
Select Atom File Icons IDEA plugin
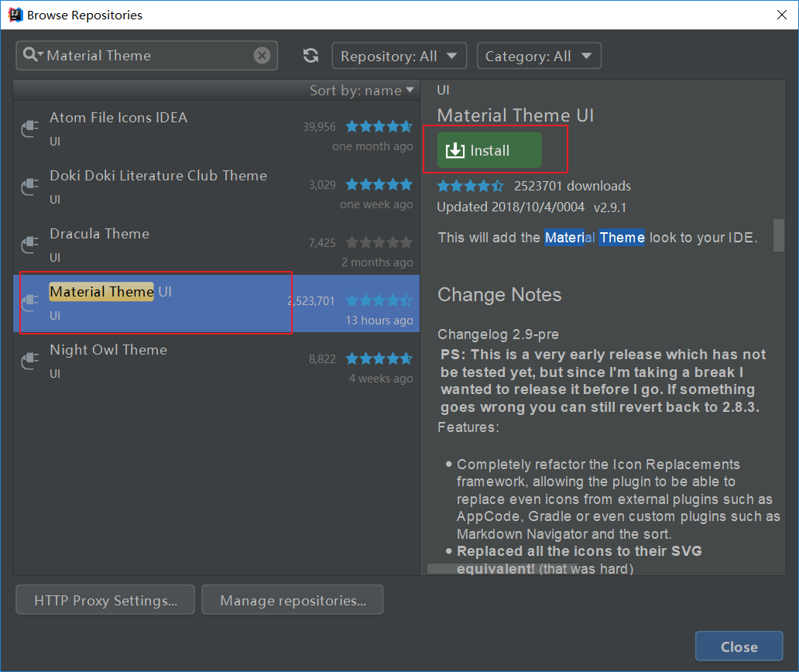(216, 129)
